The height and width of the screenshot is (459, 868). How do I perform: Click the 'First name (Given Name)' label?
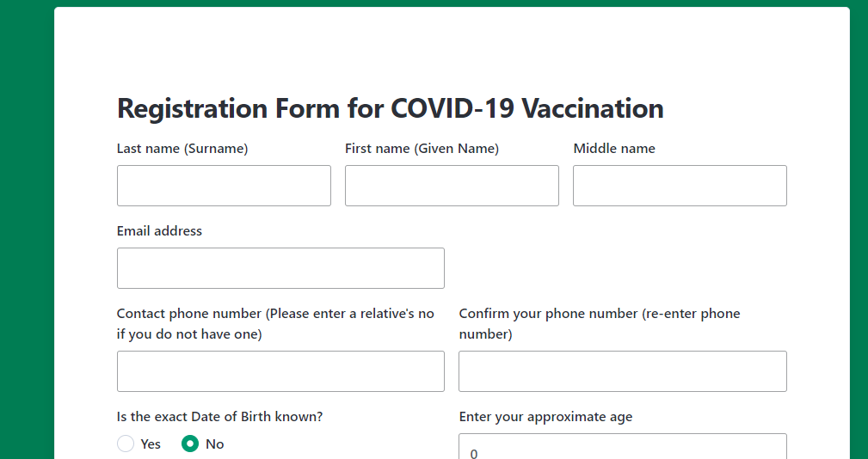pos(422,149)
